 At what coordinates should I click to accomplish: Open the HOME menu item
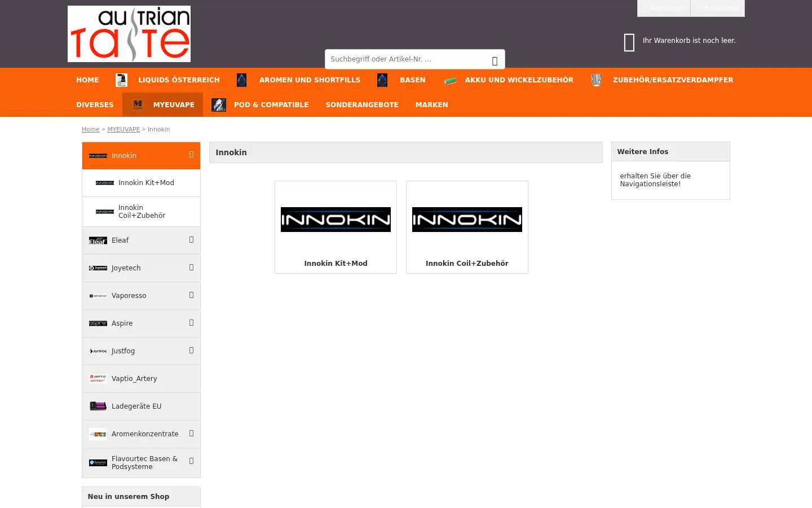coord(87,80)
